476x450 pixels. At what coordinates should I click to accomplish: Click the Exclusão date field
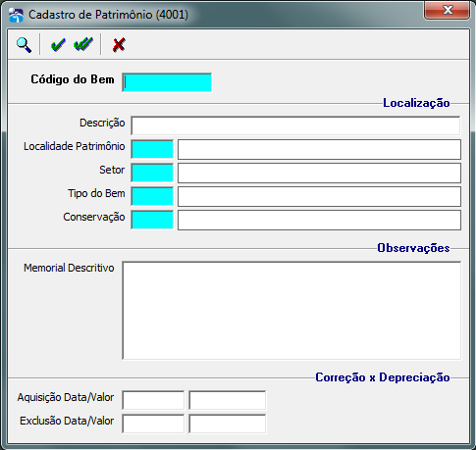click(153, 424)
